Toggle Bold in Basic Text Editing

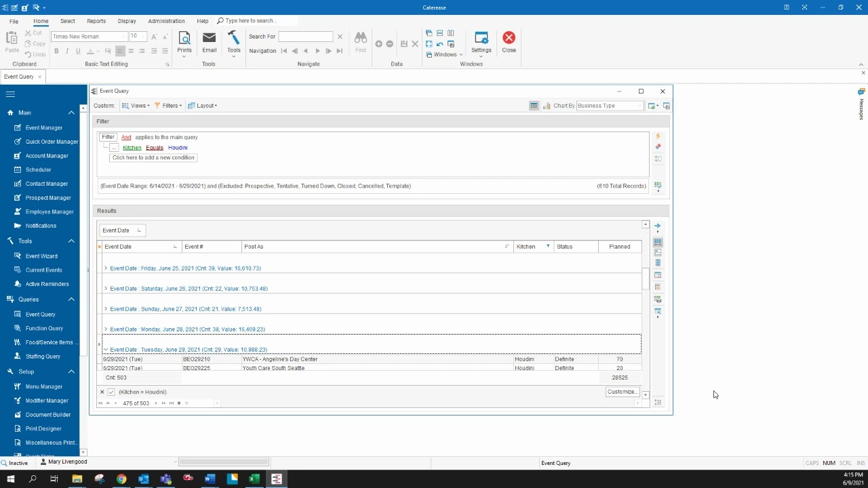56,51
